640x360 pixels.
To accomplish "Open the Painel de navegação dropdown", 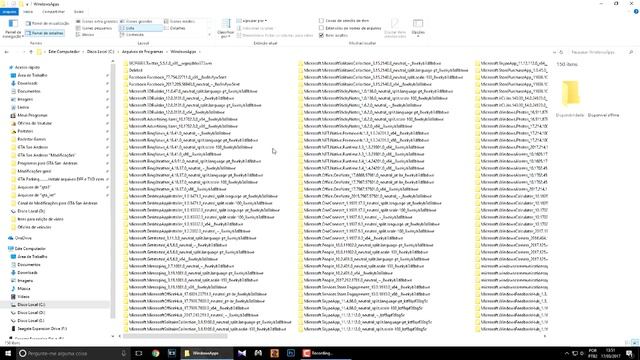I will [13, 29].
